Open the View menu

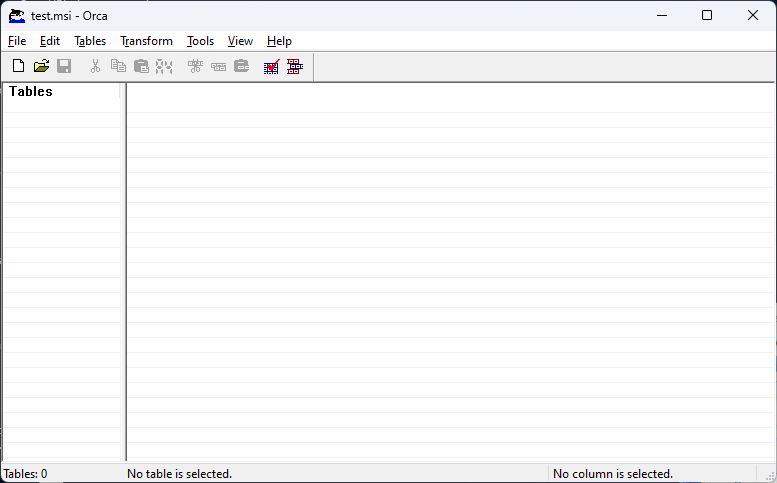[x=240, y=41]
